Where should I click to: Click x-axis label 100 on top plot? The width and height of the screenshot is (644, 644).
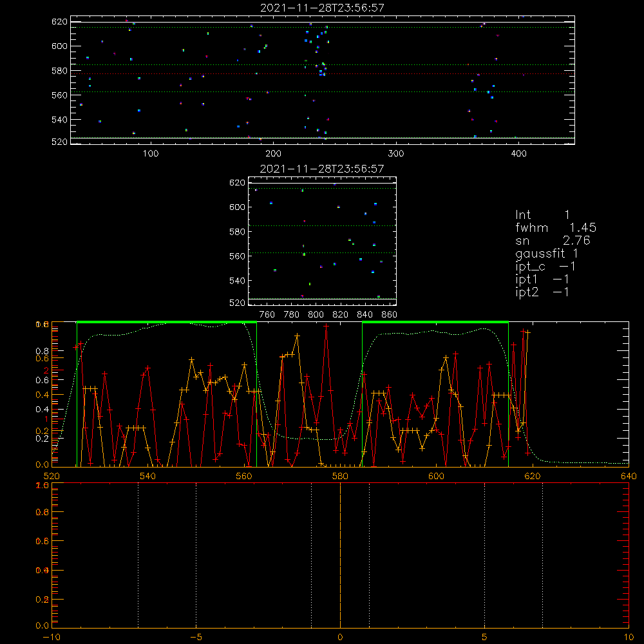[151, 154]
